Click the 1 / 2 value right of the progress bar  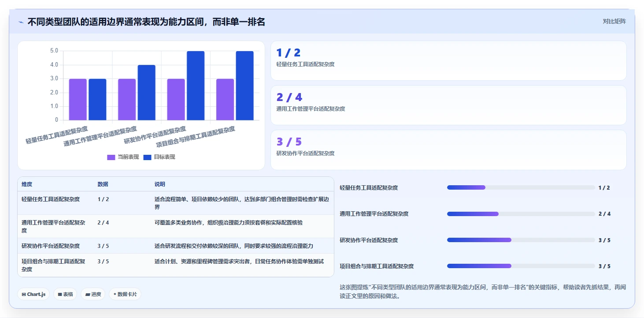tap(604, 188)
